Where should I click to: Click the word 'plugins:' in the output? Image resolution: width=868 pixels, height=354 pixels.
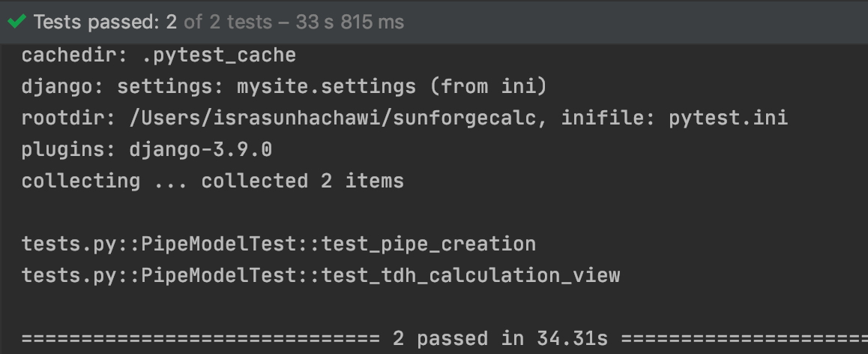(x=69, y=149)
